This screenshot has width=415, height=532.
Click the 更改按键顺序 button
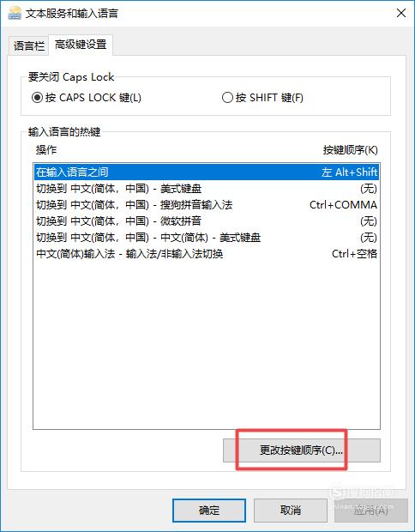point(302,450)
